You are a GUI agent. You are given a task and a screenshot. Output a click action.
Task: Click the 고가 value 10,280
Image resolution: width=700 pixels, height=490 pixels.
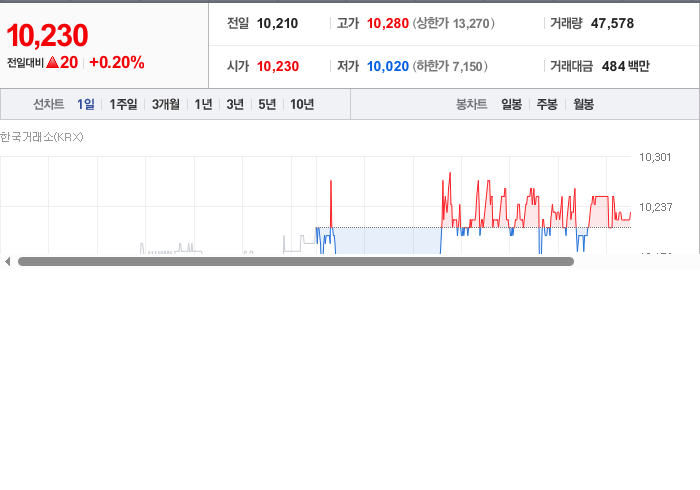click(x=388, y=23)
